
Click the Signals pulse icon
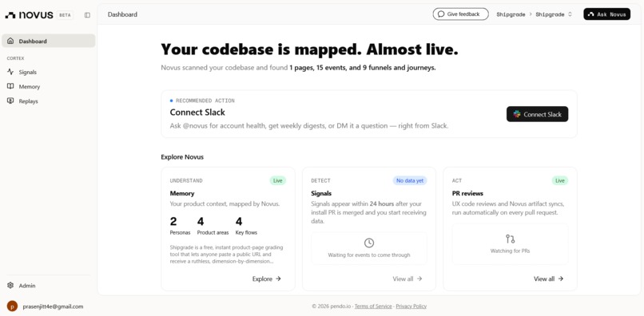pos(10,72)
